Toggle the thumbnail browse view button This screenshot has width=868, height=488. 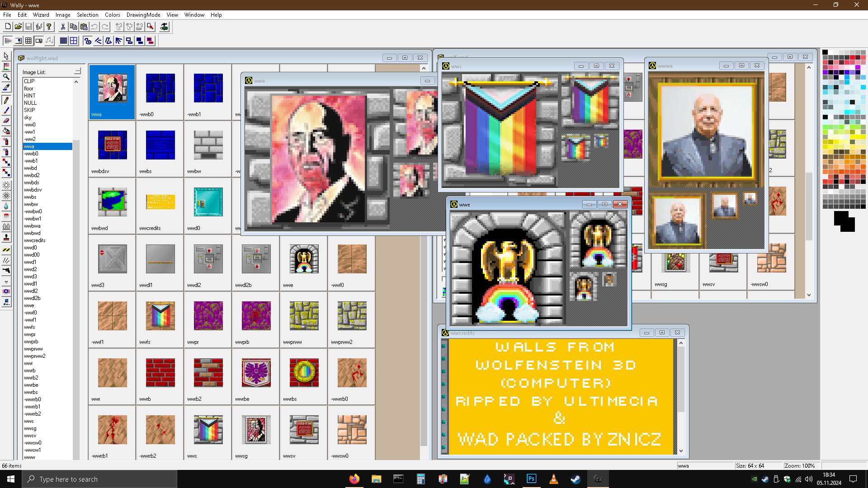pos(39,41)
